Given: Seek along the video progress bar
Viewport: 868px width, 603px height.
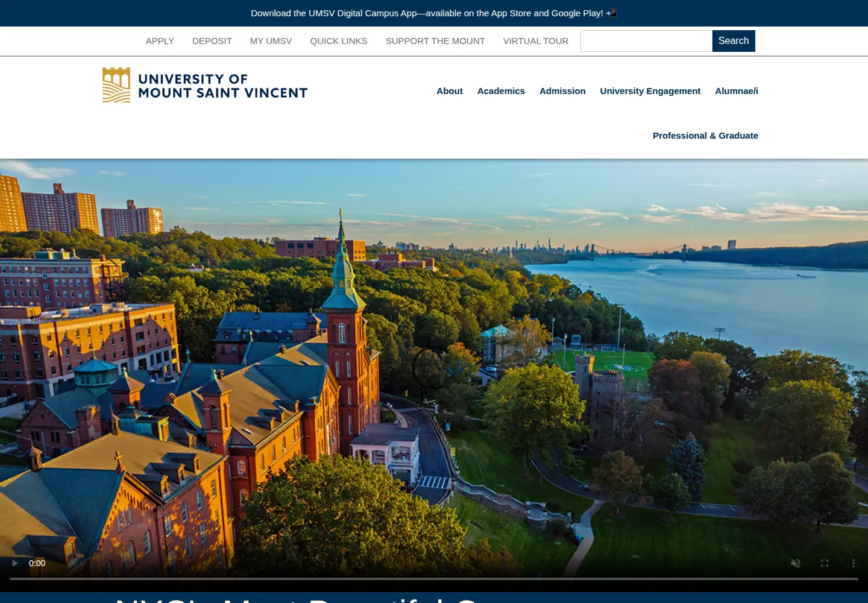Looking at the screenshot, I should coord(434,579).
